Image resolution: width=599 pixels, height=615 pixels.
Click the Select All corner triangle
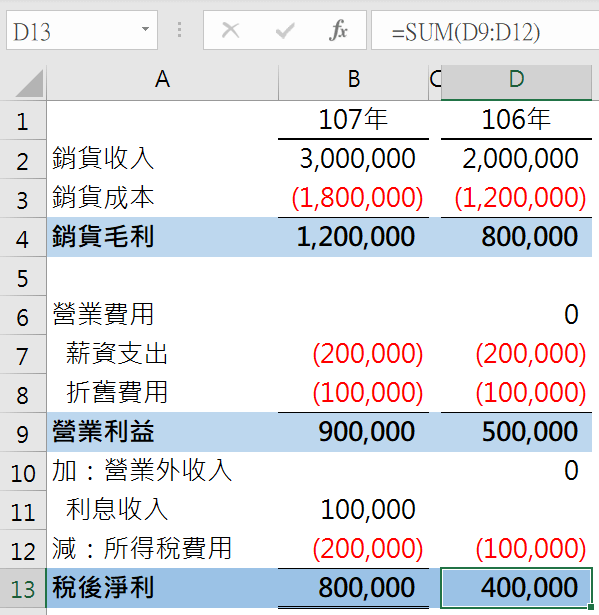point(29,82)
